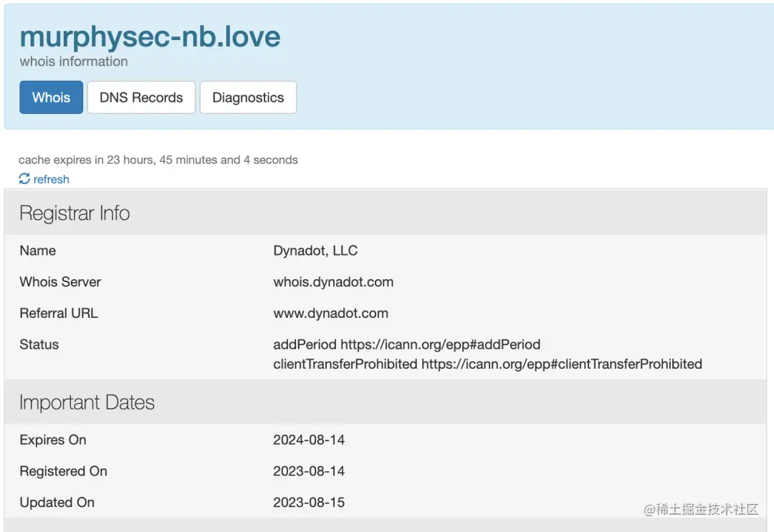Select the Whois tab

pyautogui.click(x=51, y=97)
